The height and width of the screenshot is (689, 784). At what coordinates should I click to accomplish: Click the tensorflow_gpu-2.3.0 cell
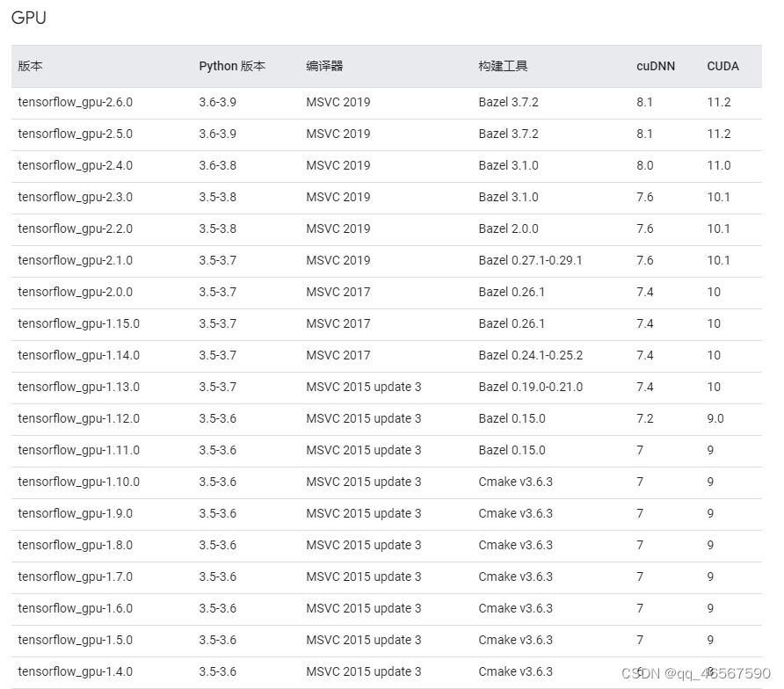click(76, 197)
